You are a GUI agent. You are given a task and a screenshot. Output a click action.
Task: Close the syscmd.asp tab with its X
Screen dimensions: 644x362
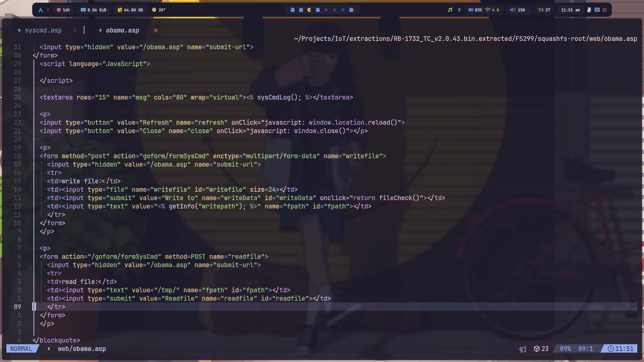click(74, 31)
